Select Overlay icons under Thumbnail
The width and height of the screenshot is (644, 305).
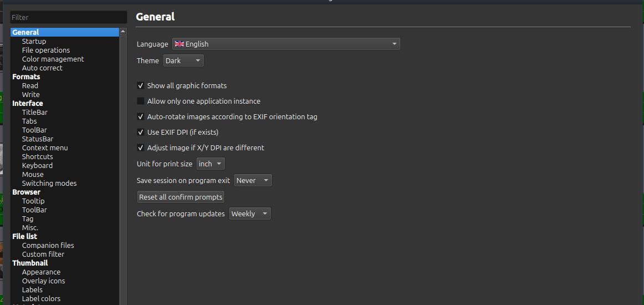click(x=43, y=281)
